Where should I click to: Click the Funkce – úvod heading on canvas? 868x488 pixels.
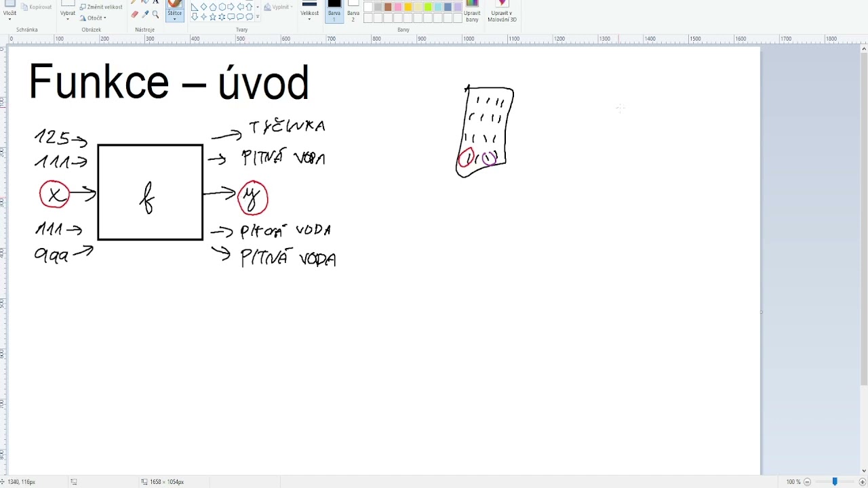pos(169,82)
